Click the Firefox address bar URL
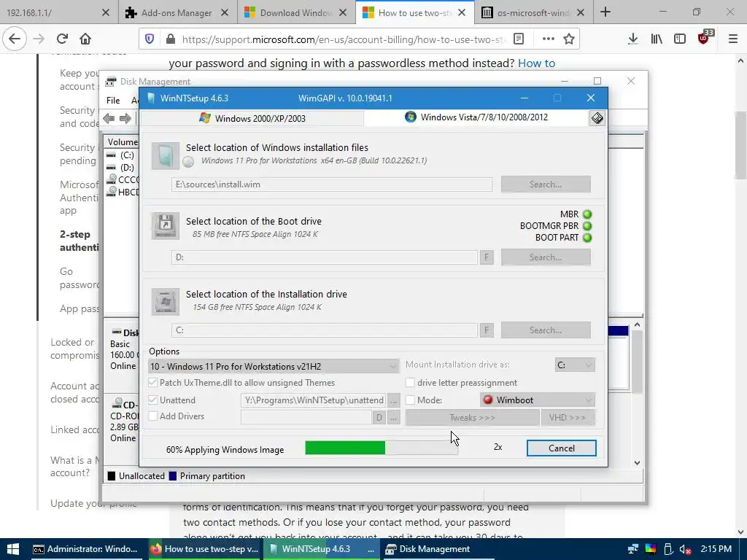This screenshot has width=747, height=560. (343, 39)
